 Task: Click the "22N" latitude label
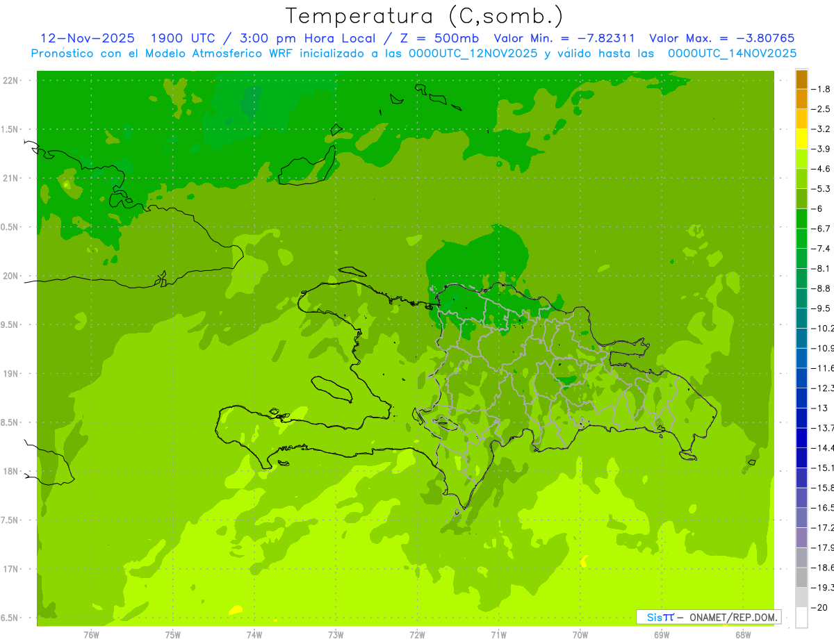coord(11,81)
